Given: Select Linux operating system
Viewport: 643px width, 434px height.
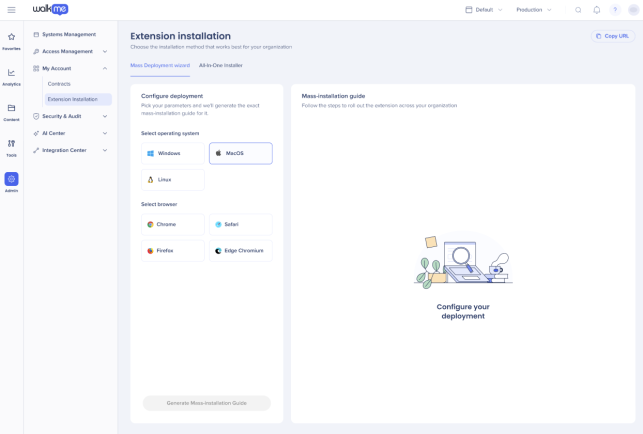Looking at the screenshot, I should pyautogui.click(x=173, y=180).
